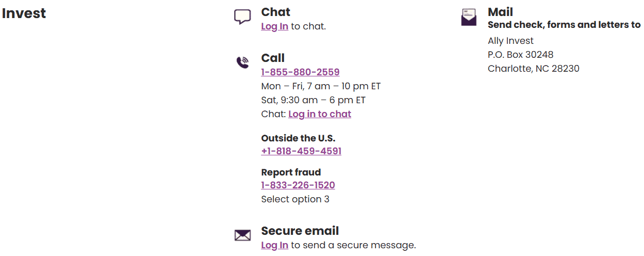Click Log In to send secure message
The image size is (644, 256).
point(274,245)
